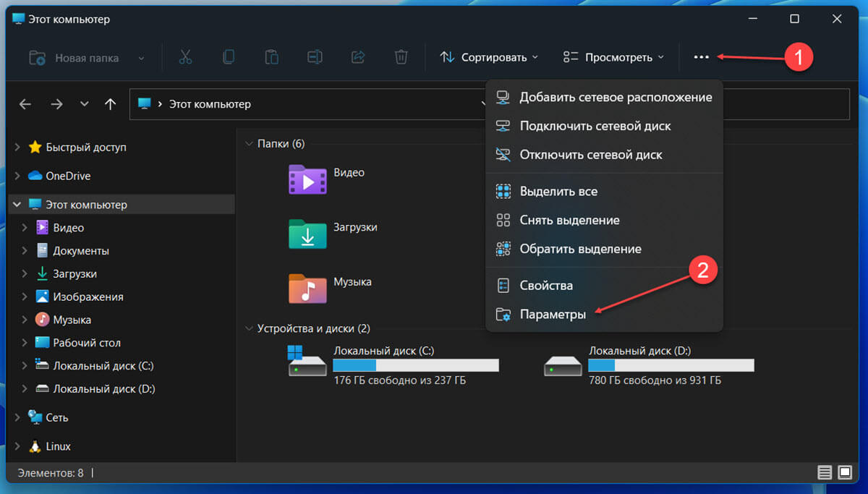Choose Добавить сетевое расположение menu entry
Screen dimensions: 868x494
(604, 97)
